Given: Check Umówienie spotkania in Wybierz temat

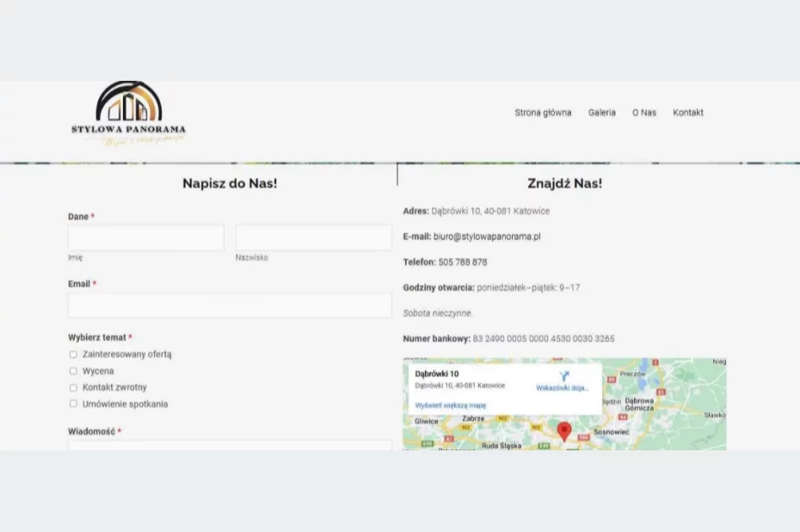Looking at the screenshot, I should (x=73, y=403).
